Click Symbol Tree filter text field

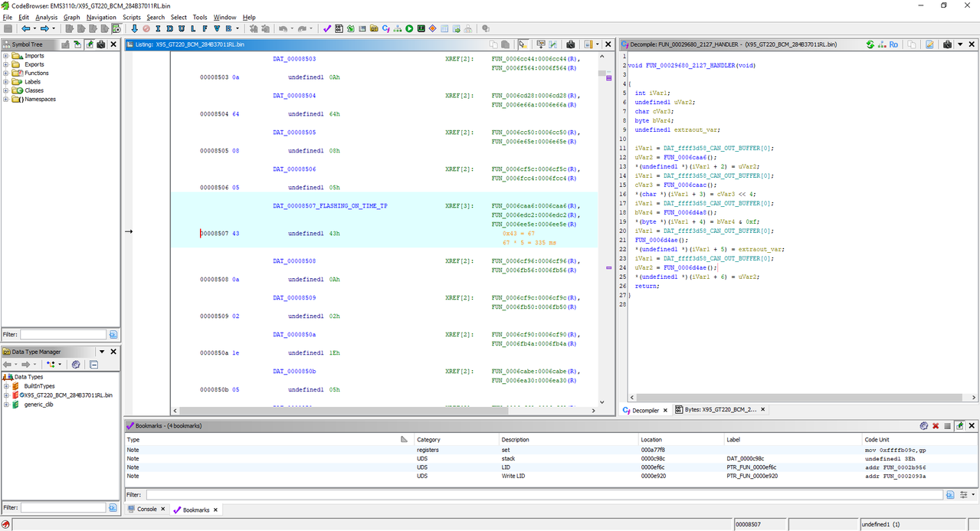click(63, 334)
